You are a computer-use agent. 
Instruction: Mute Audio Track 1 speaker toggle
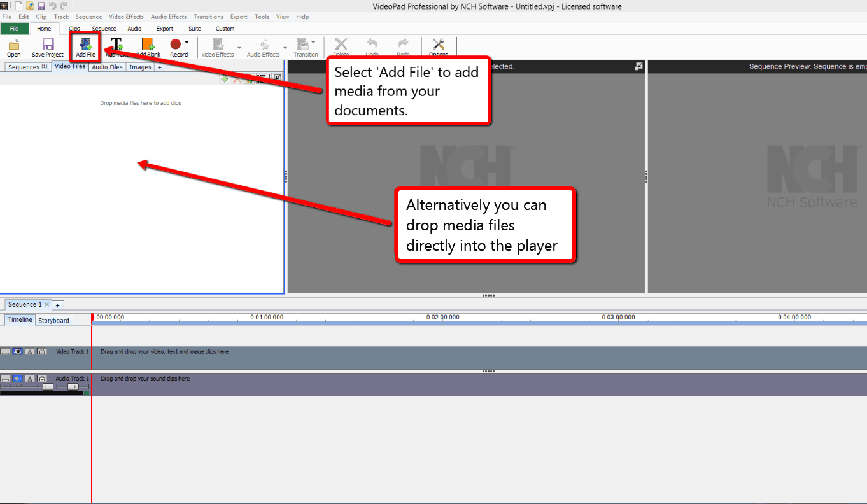point(18,378)
